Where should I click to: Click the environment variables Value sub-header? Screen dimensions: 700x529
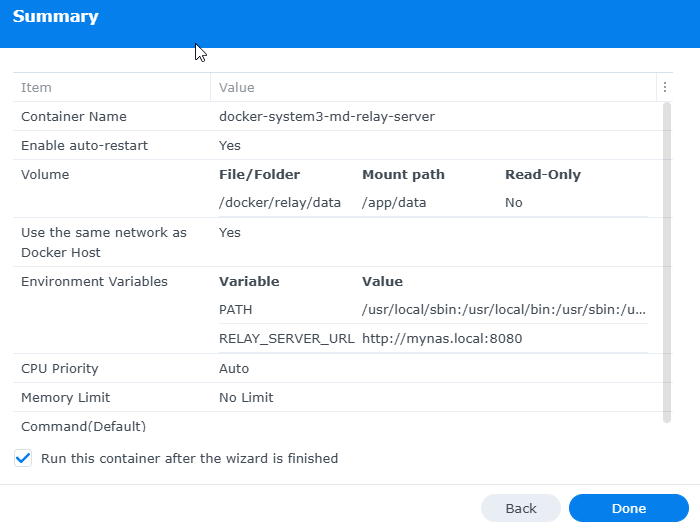point(382,282)
